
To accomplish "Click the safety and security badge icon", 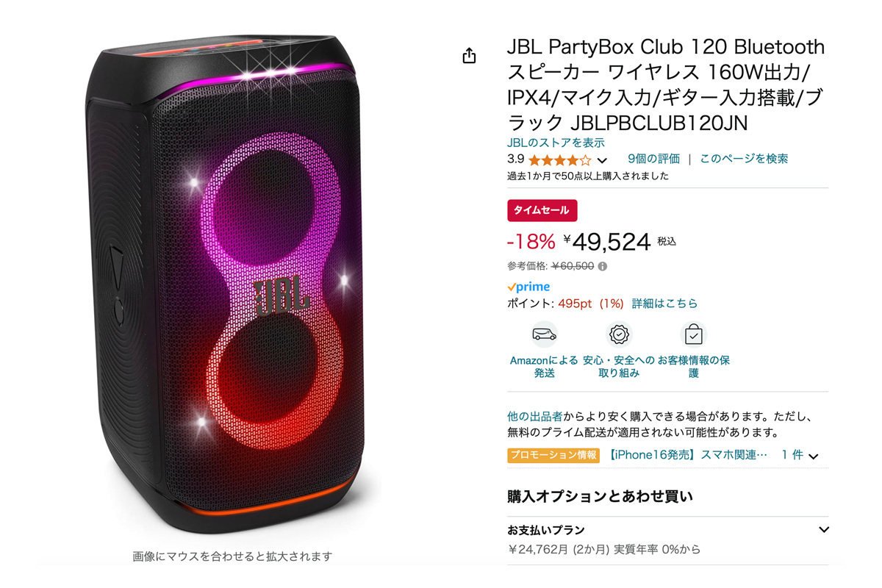I will click(x=620, y=335).
